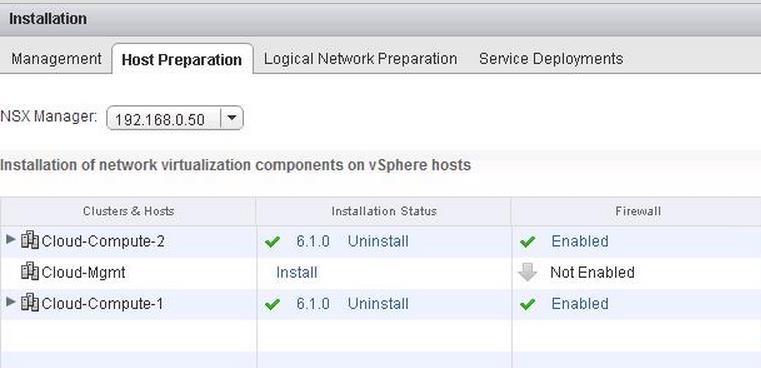Click the Cloud-Compute-2 firewall checkmark icon

(527, 242)
